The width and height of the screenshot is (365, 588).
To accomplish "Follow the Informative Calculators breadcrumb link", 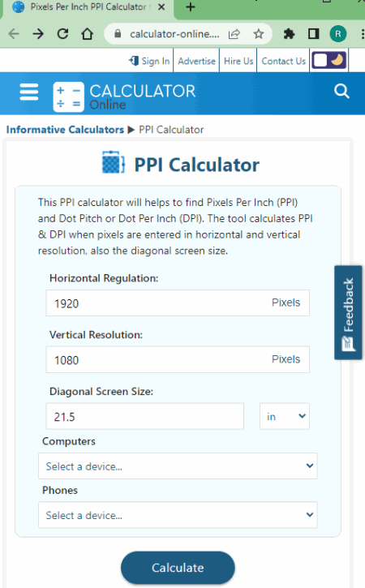I will pyautogui.click(x=65, y=130).
